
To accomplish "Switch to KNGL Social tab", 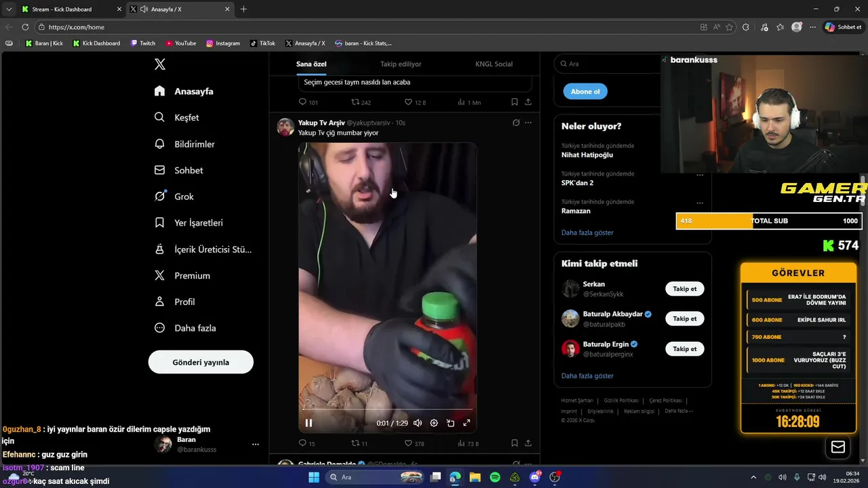I will pos(494,64).
